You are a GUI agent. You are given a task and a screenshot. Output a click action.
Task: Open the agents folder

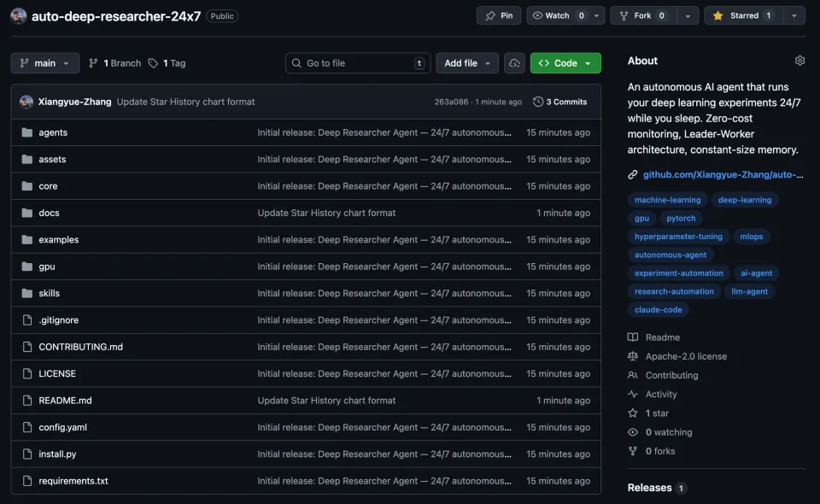pos(53,132)
